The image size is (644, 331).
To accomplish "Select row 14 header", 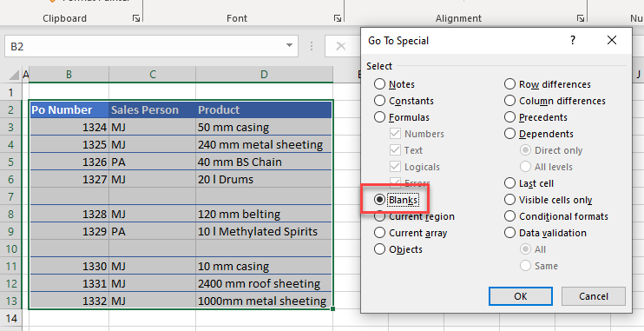I will 11,318.
